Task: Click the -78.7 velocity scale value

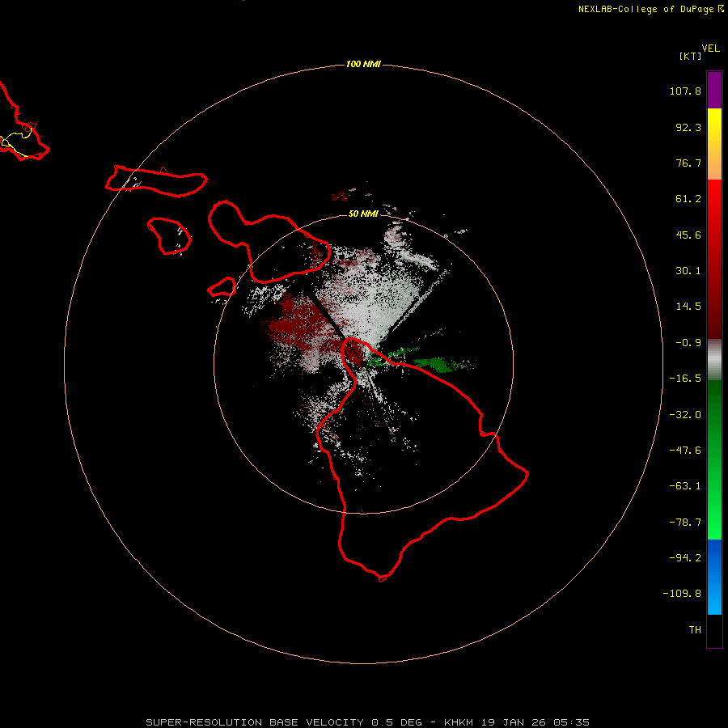Action: tap(685, 523)
